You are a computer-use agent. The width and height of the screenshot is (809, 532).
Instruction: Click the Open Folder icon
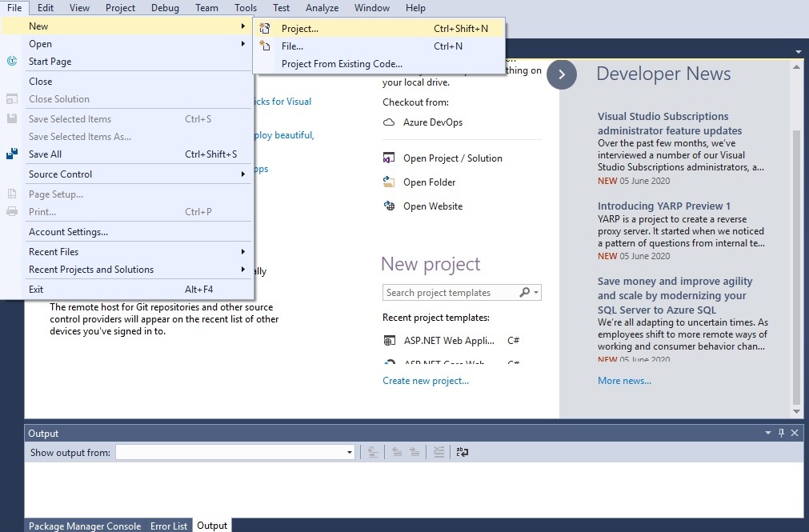click(389, 182)
